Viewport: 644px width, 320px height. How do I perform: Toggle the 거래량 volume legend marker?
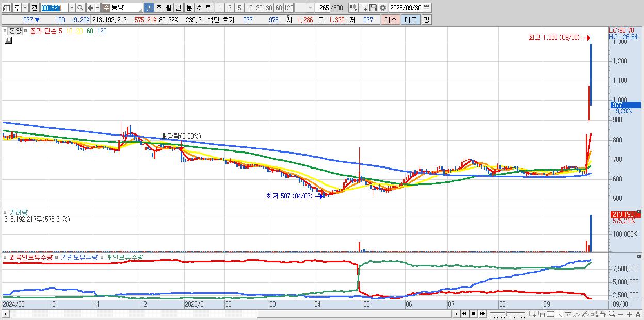click(x=6, y=212)
